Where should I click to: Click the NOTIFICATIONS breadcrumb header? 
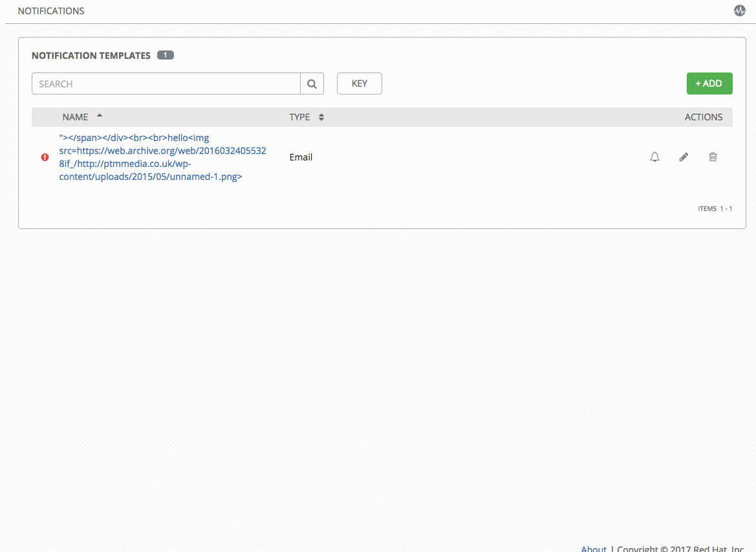(x=50, y=10)
